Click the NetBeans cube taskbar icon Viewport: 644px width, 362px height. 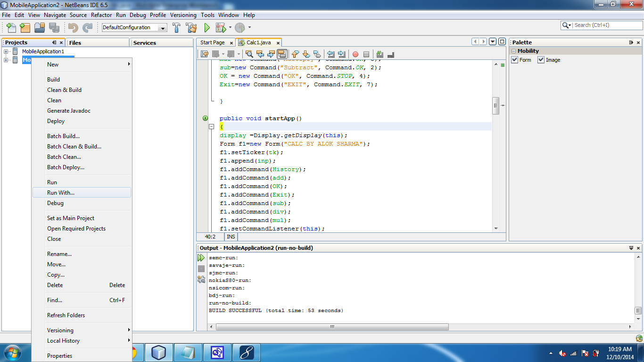159,352
